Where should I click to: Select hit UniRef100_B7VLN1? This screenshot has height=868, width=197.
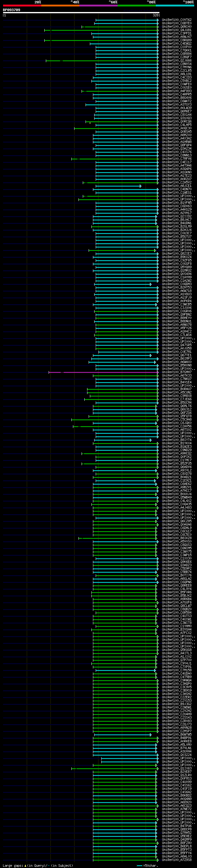(x=177, y=748)
